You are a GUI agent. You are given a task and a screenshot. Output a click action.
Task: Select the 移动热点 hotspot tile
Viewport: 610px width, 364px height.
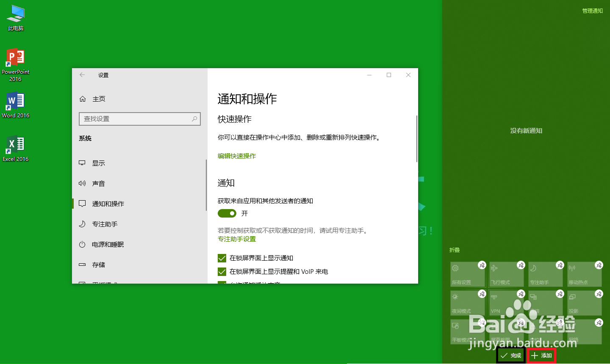pos(585,274)
